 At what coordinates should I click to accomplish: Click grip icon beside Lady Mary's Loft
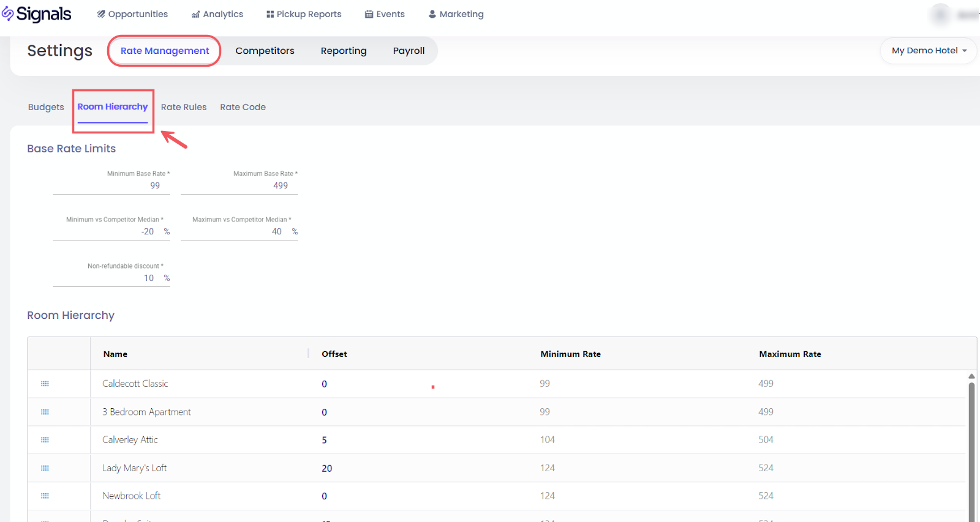point(45,468)
